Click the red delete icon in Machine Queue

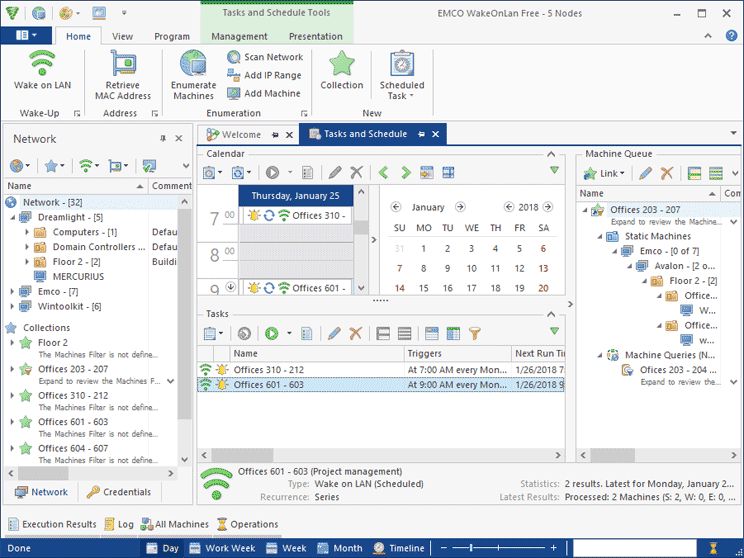667,173
